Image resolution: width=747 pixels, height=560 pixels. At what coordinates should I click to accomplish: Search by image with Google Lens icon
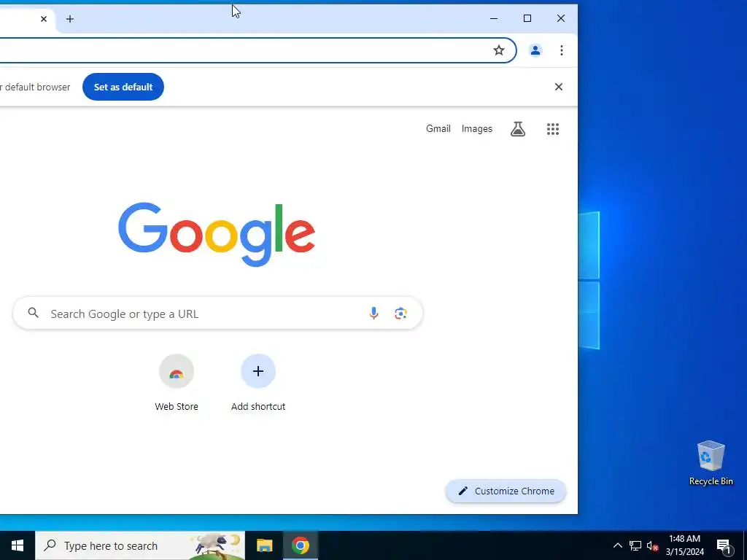tap(400, 313)
